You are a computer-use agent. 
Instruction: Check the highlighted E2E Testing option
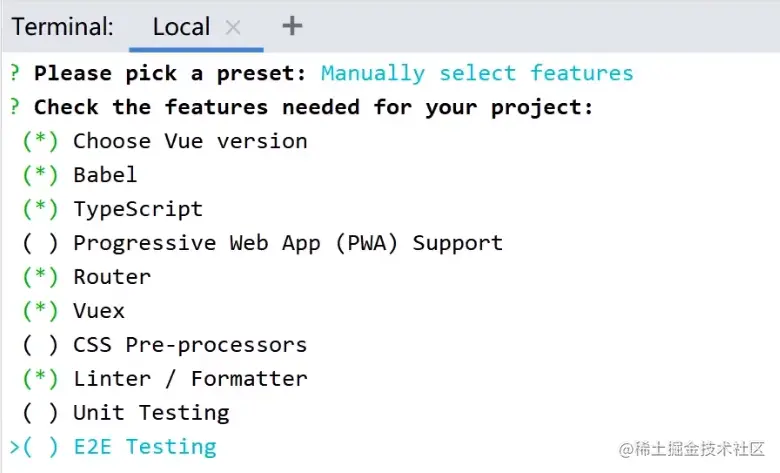pyautogui.click(x=40, y=446)
